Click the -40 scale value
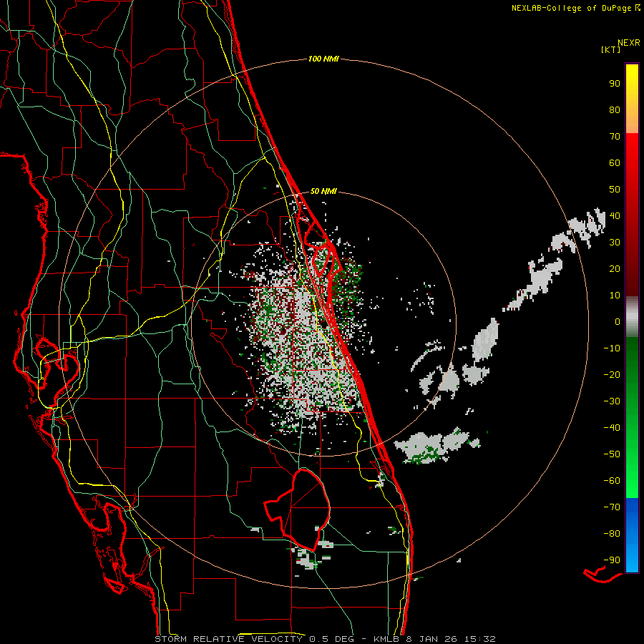Image resolution: width=644 pixels, height=644 pixels. [612, 428]
